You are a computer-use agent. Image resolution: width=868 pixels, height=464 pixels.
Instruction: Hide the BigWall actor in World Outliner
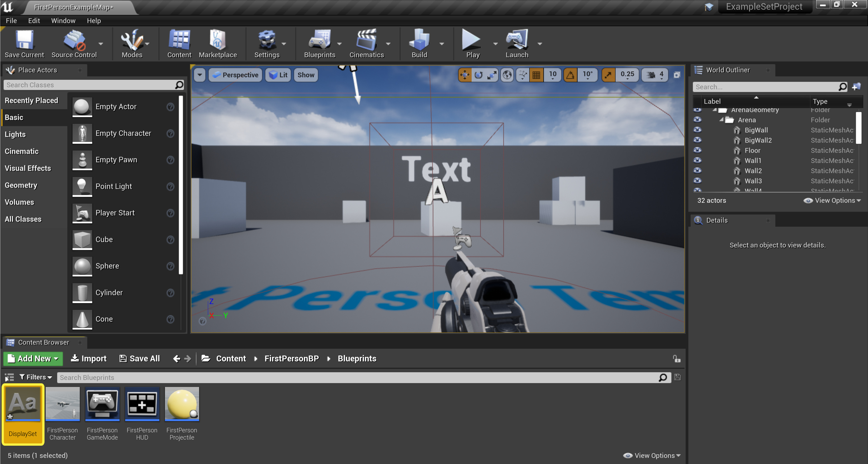[698, 130]
